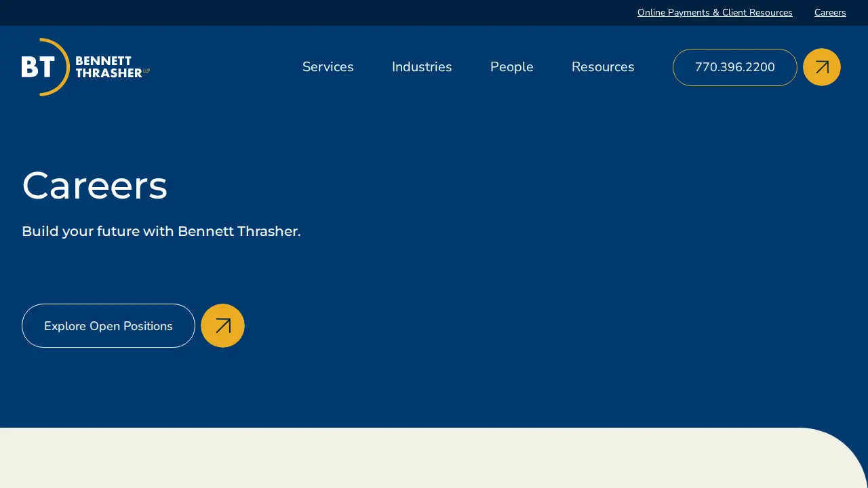Click the Bennett Thrasher logo
Screen dimensions: 868x488
[85, 67]
